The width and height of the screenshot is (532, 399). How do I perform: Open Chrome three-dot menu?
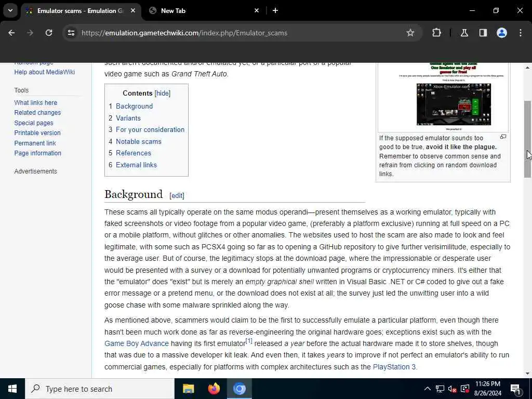[521, 33]
